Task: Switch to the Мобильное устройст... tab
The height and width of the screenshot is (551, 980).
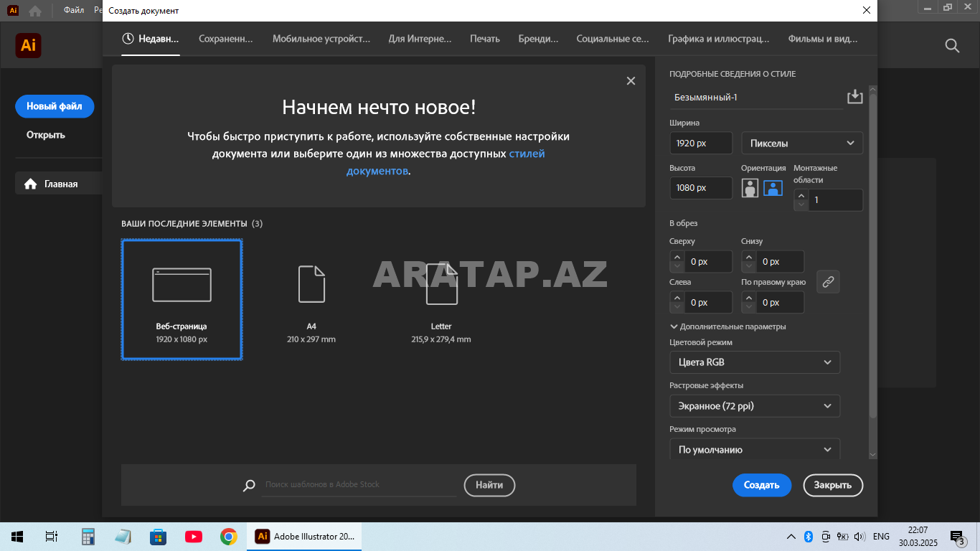Action: (x=321, y=39)
